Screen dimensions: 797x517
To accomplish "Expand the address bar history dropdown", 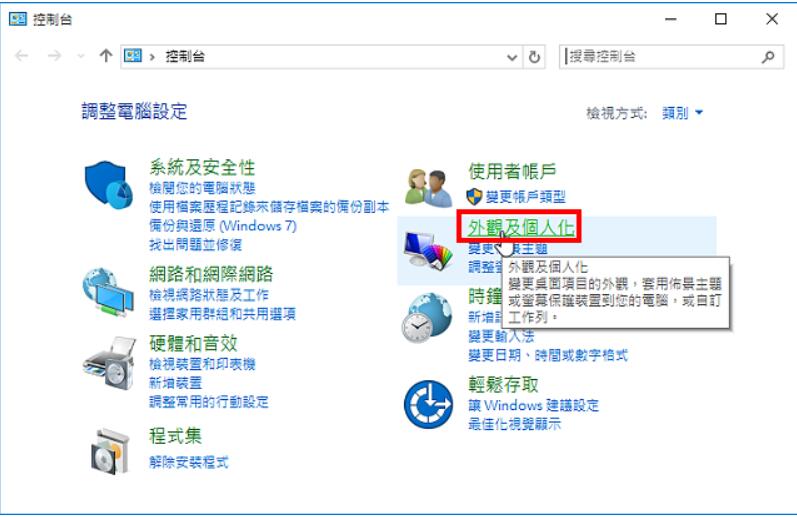I will [x=512, y=57].
